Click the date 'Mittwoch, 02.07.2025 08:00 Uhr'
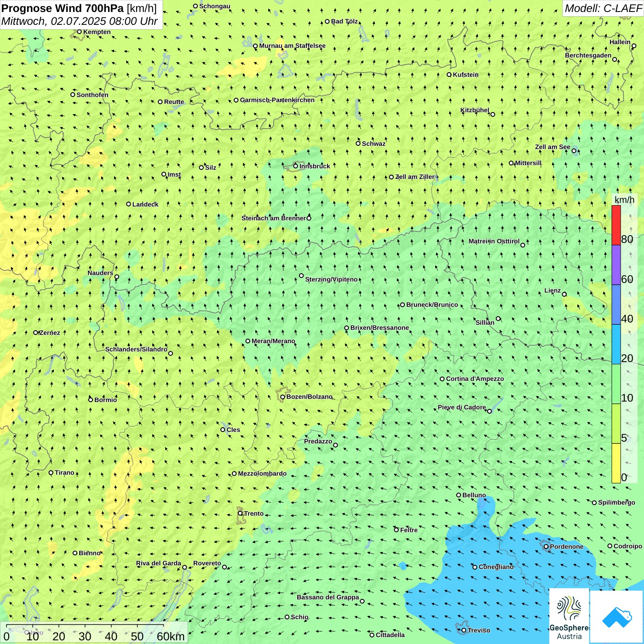644x644 pixels. [x=80, y=21]
